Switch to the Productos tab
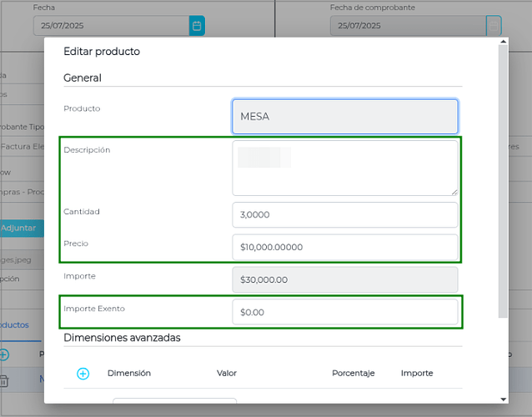Image resolution: width=532 pixels, height=417 pixels. point(15,324)
